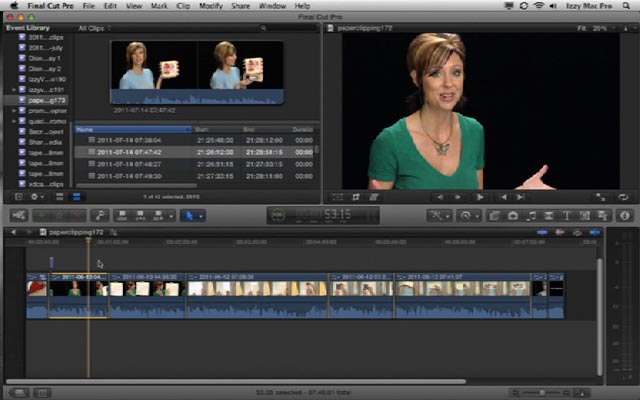Expand the prom...opier event
The height and width of the screenshot is (400, 640).
click(14, 111)
